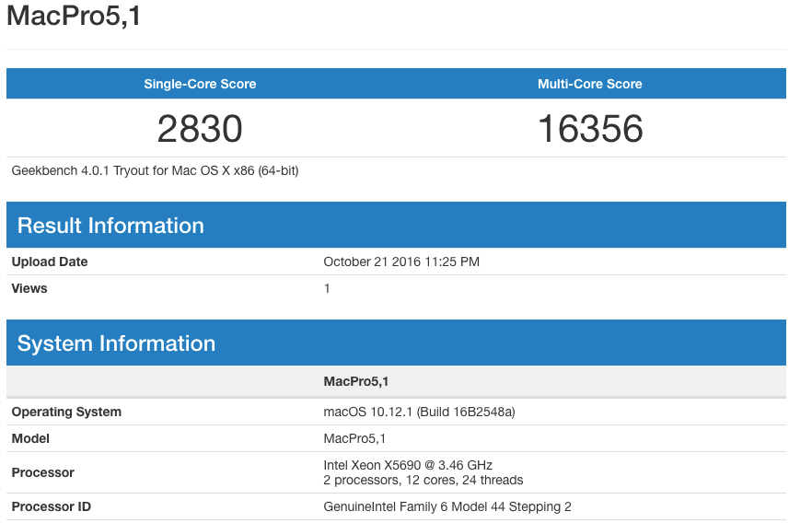Click the MacPro5,1 page title
This screenshot has width=812, height=523.
coord(74,16)
